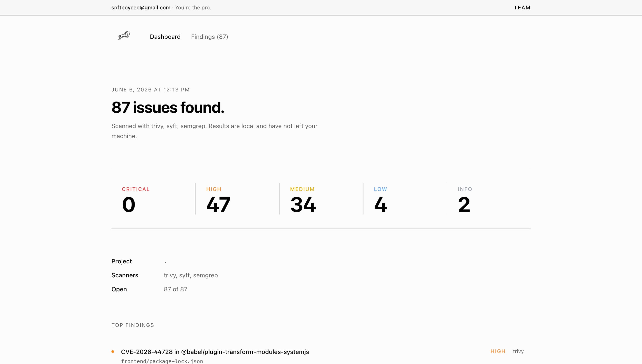642x364 pixels.
Task: Click the trivy label on CVE-2026-44728 row
Action: (518, 351)
